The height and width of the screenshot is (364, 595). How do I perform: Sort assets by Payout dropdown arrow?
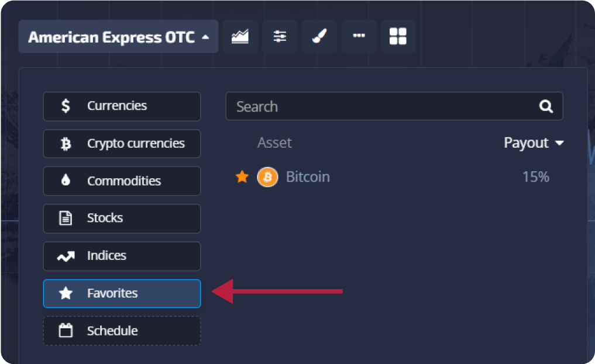pyautogui.click(x=559, y=143)
